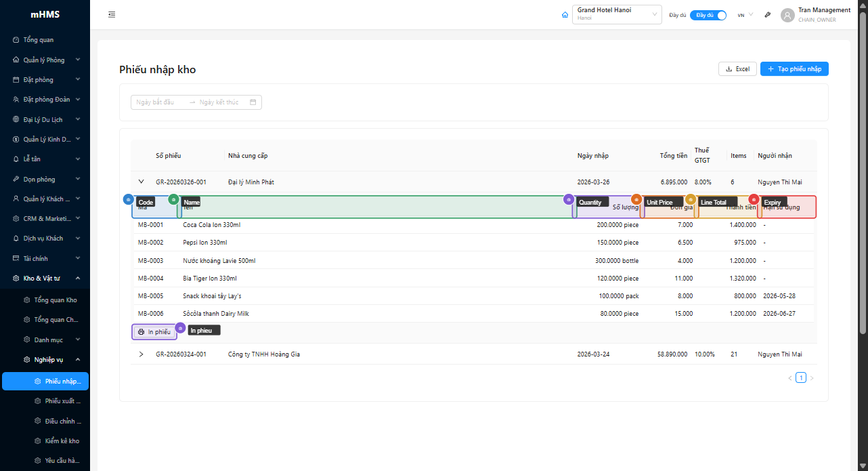Collapse the sidebar with the menu-fold icon

(112, 15)
